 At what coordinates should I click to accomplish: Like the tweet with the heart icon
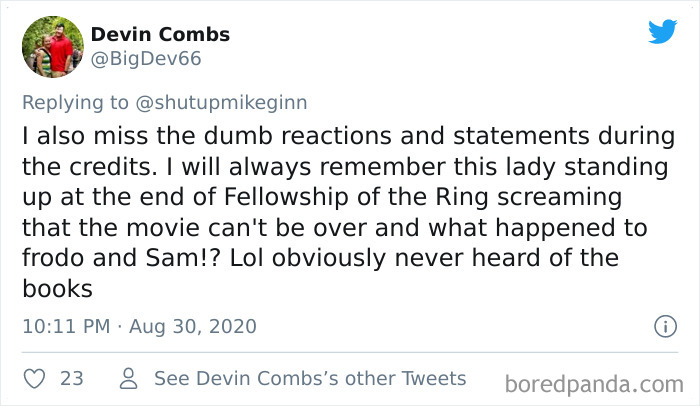[34, 379]
